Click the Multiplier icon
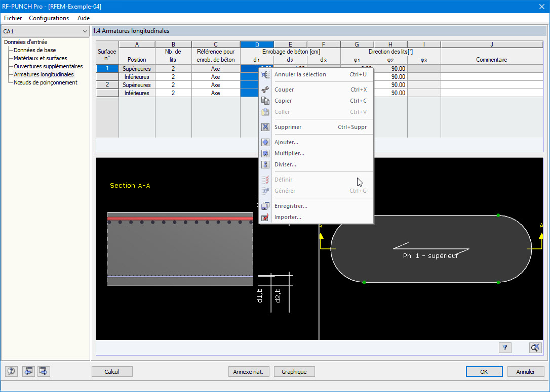Screen dimensions: 550x392 coord(265,153)
